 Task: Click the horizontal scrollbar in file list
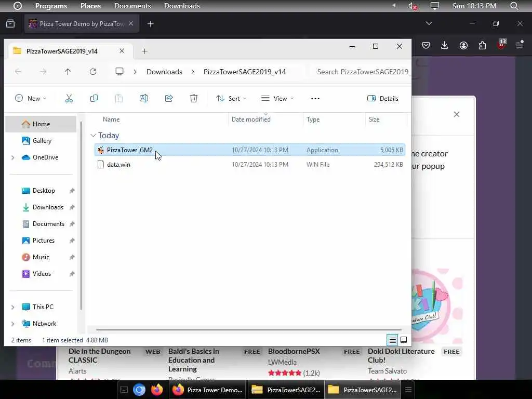249,329
